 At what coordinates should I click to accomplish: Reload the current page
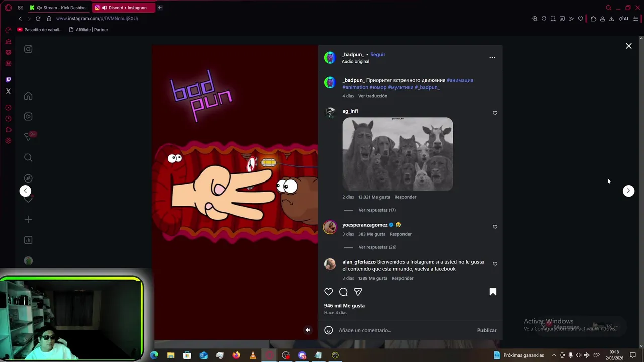click(x=38, y=19)
